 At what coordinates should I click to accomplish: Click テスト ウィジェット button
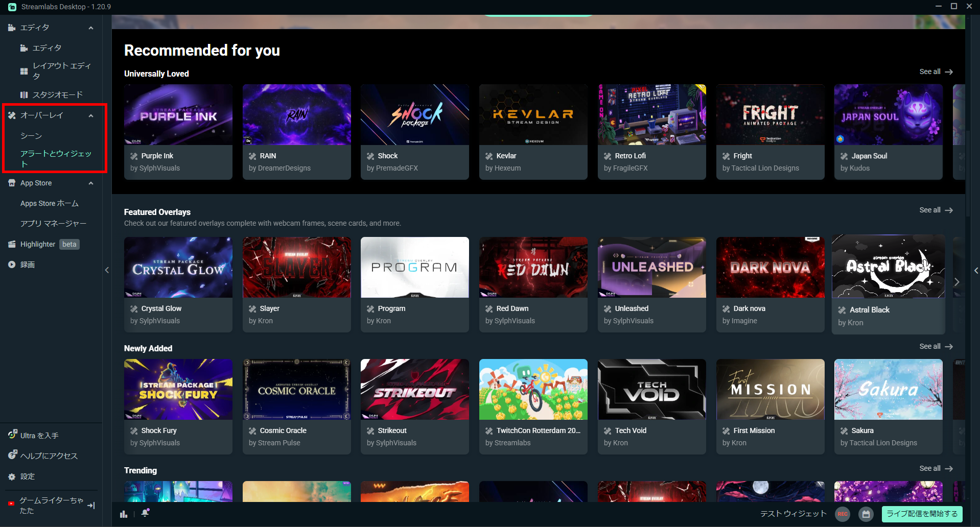794,514
